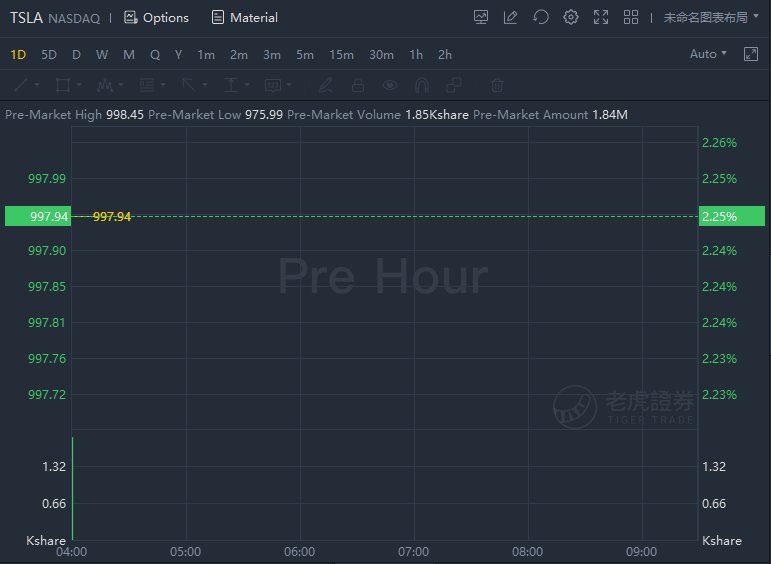
Task: Click the drawing pencil brush icon in toolbar
Action: [x=326, y=85]
